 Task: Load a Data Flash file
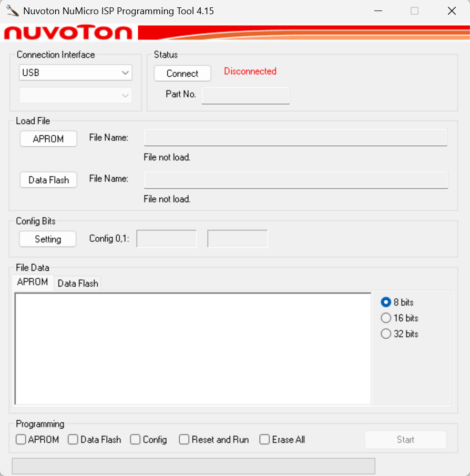tap(48, 179)
